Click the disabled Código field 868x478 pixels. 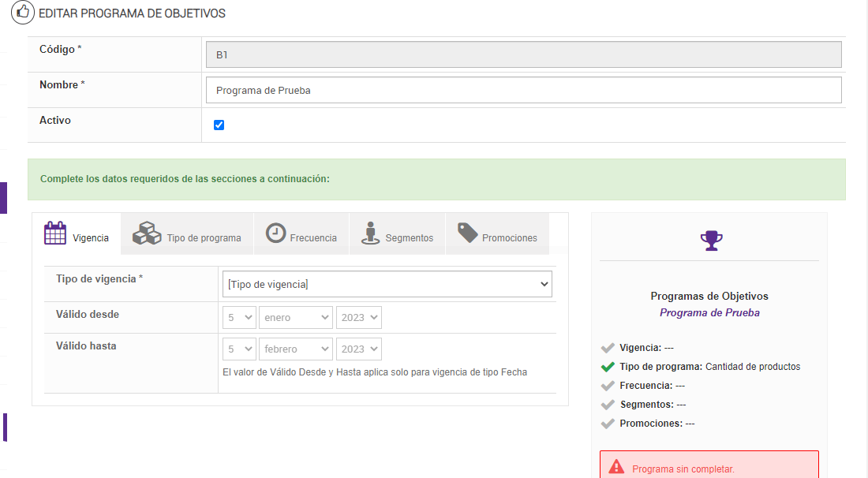click(522, 54)
